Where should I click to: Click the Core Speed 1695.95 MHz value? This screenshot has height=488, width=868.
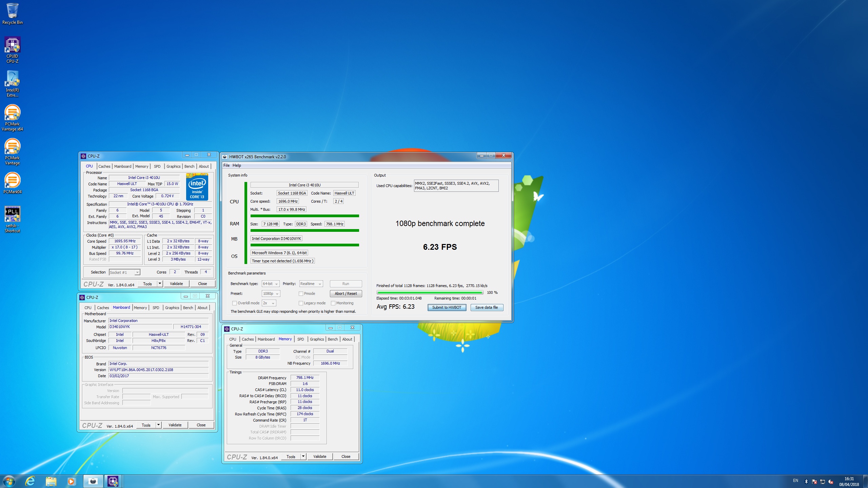point(125,241)
